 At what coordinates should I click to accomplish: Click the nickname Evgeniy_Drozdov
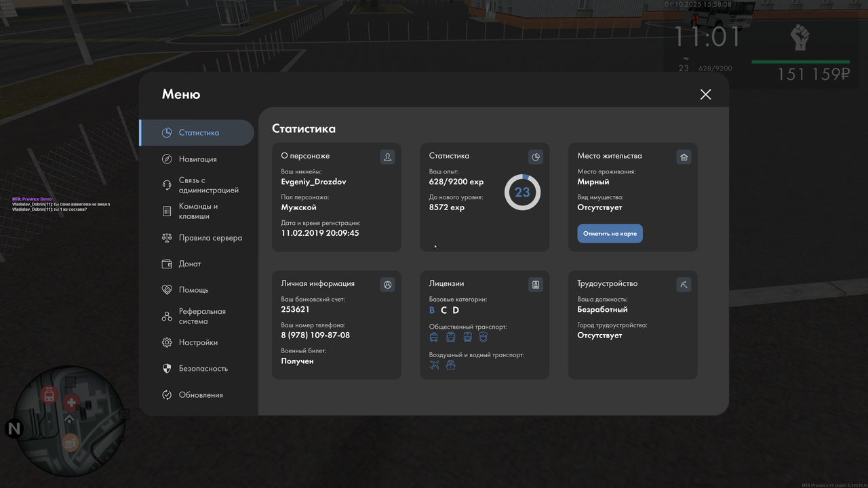tap(313, 182)
